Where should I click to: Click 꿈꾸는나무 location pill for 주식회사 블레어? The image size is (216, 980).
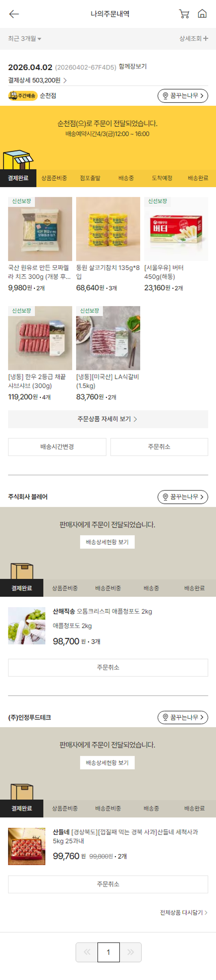point(183,497)
